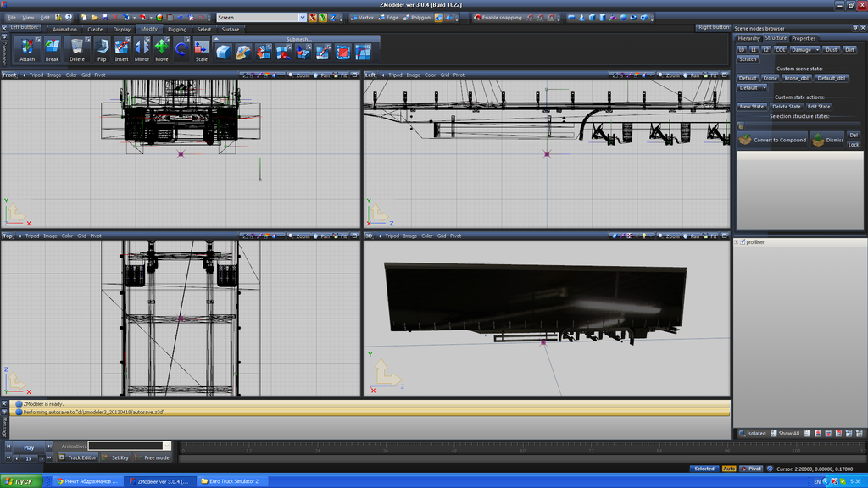
Task: Click the New State button
Action: [751, 107]
